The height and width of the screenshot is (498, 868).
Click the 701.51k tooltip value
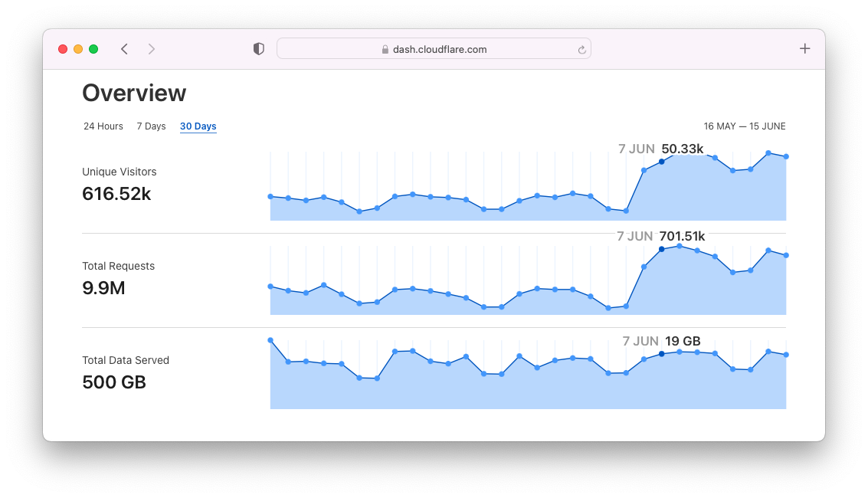[682, 236]
